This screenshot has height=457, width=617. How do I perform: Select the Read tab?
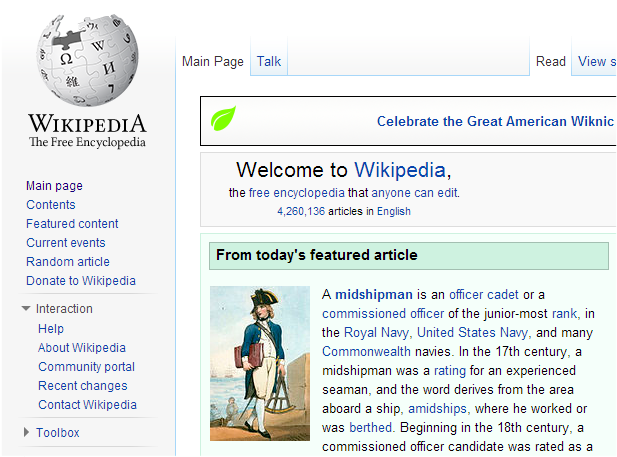[x=550, y=61]
